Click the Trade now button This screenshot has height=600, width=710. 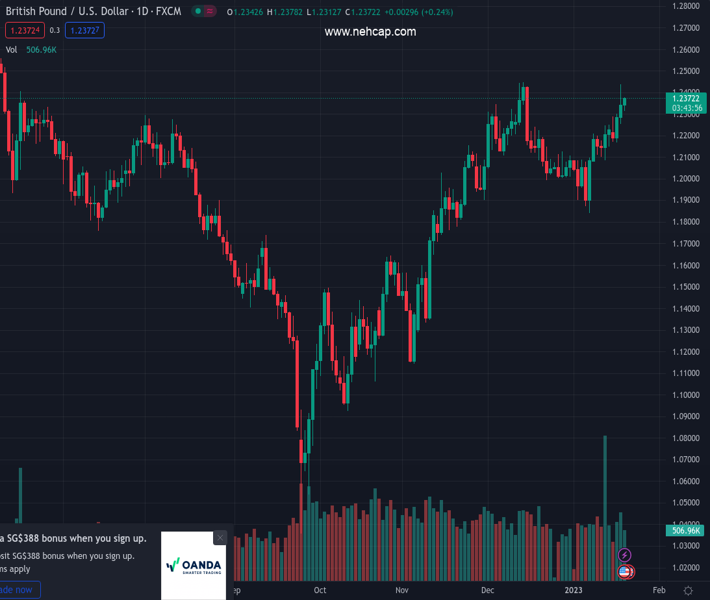(x=17, y=590)
